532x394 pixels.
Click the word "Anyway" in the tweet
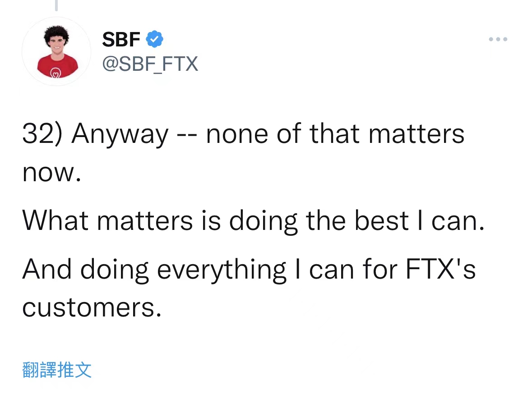[x=120, y=134]
